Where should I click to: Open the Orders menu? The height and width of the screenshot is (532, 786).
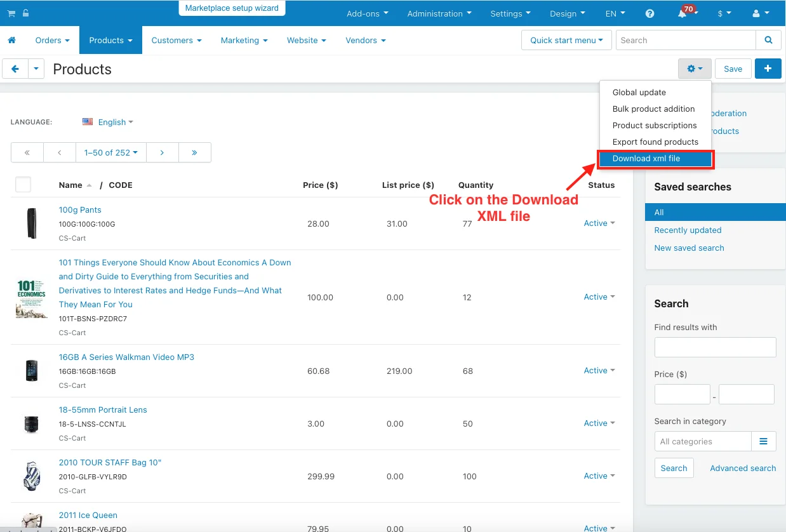click(x=53, y=40)
